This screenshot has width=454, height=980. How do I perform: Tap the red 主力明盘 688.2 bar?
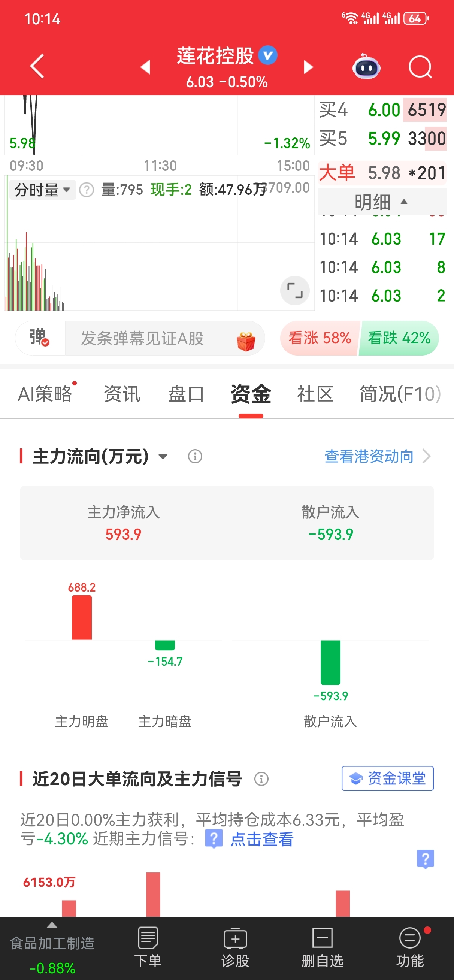[82, 617]
